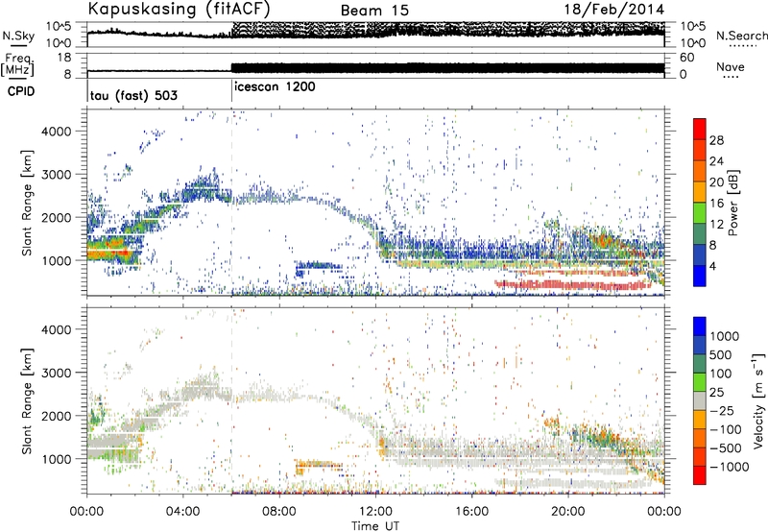Screen dimensions: 768x532
Task: Click the '20:00' time tick label
Action: (x=567, y=512)
